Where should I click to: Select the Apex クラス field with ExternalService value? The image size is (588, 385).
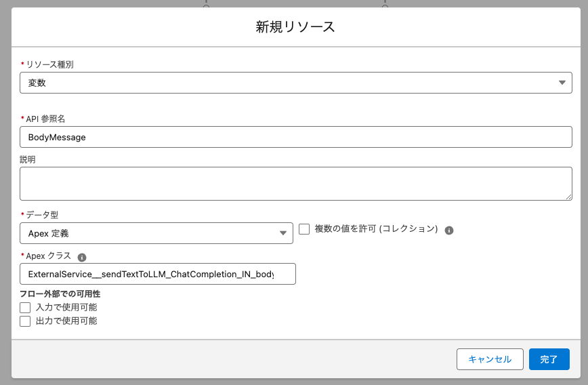157,274
